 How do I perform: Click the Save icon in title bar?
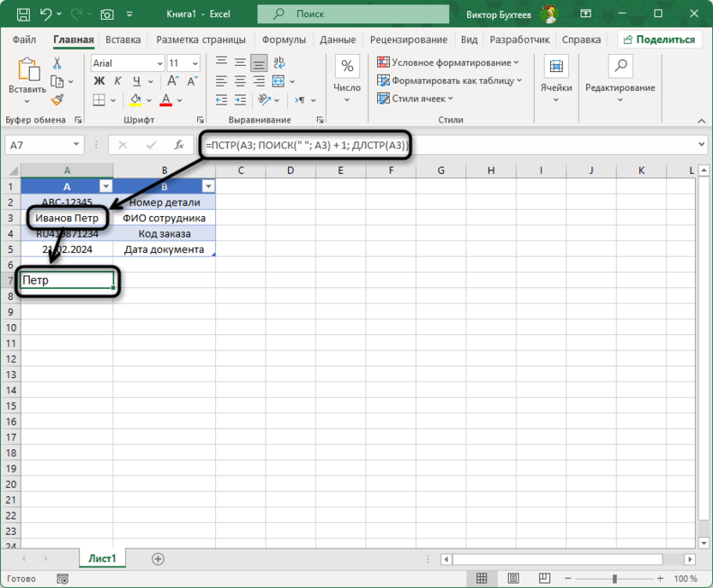tap(22, 15)
